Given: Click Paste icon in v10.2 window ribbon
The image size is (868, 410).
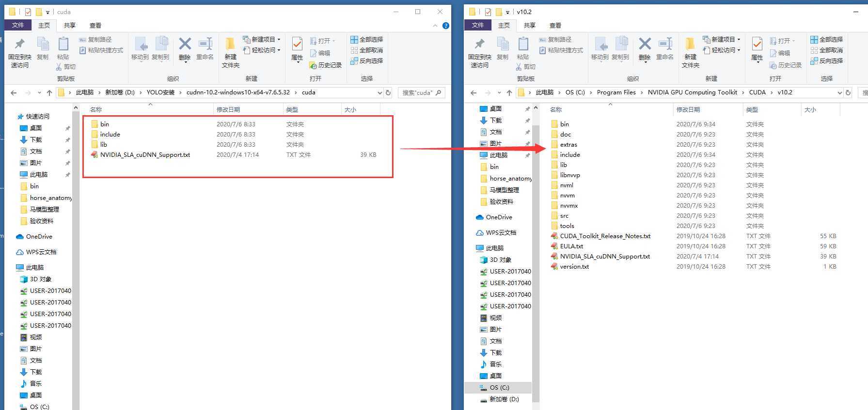Looking at the screenshot, I should [523, 48].
